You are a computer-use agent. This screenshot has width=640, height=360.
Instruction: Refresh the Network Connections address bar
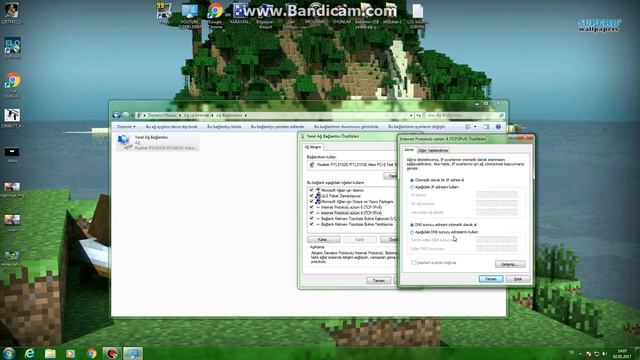coord(419,116)
